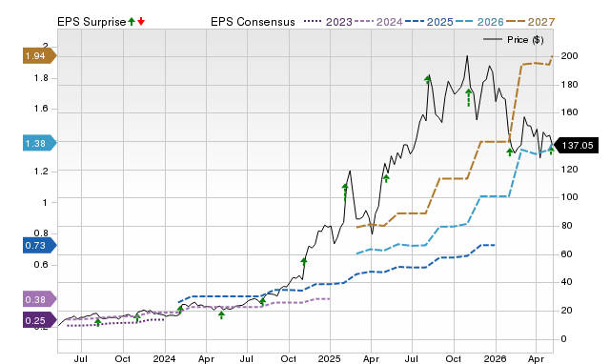Click the Price ($) legend entry
Image resolution: width=610 pixels, height=364 pixels.
click(x=514, y=40)
